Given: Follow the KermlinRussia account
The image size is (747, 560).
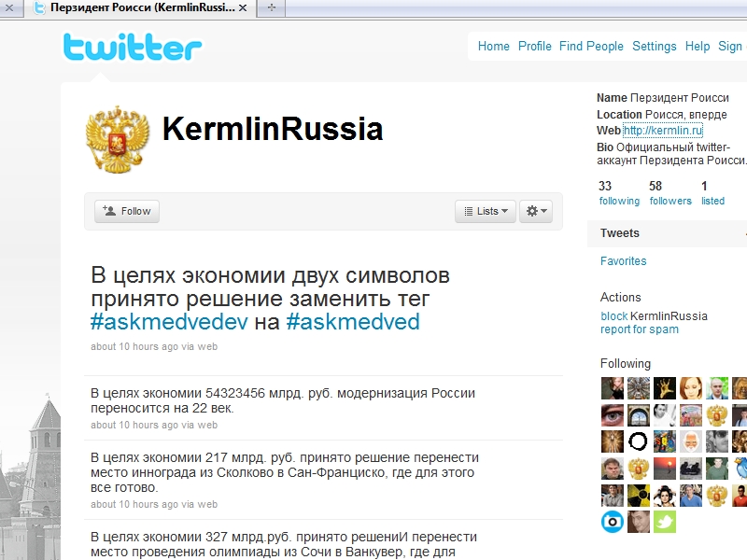Looking at the screenshot, I should coord(127,211).
